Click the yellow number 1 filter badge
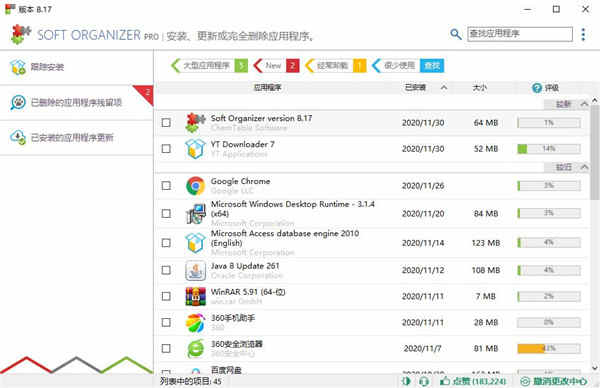 pos(359,65)
